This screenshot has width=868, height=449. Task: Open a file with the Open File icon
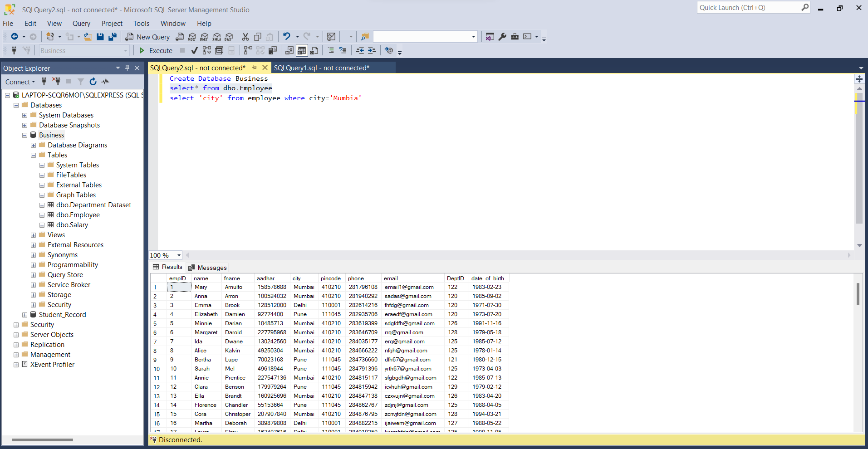88,37
